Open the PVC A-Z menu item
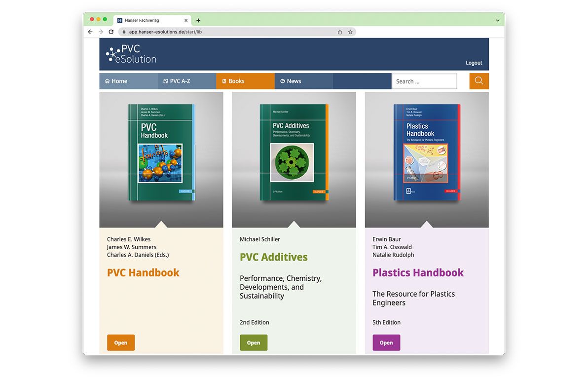 [187, 81]
